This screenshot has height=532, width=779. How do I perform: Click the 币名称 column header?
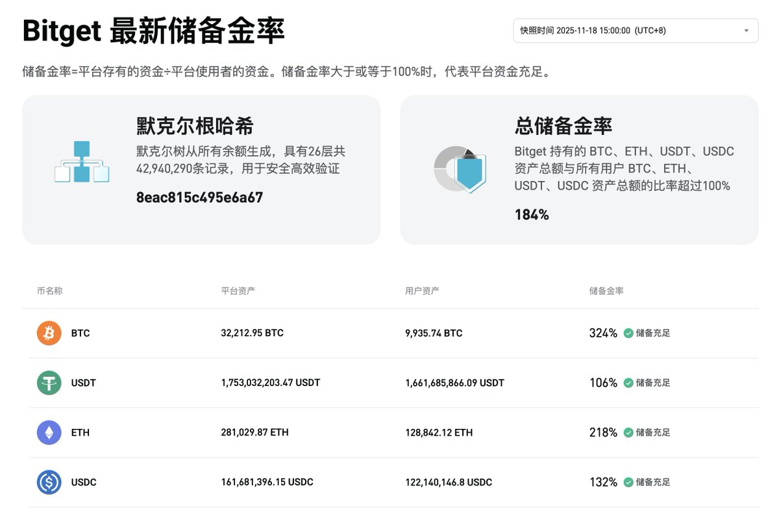[50, 291]
